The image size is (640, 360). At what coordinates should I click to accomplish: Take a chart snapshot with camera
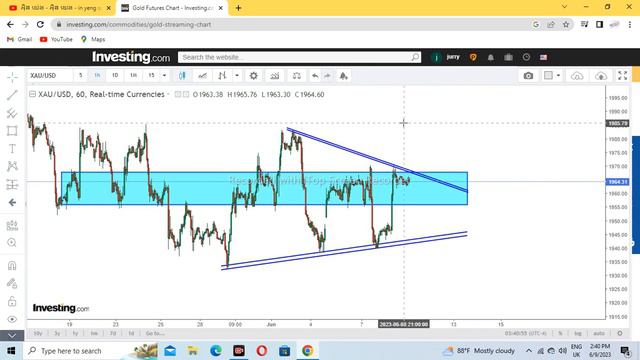click(x=528, y=76)
